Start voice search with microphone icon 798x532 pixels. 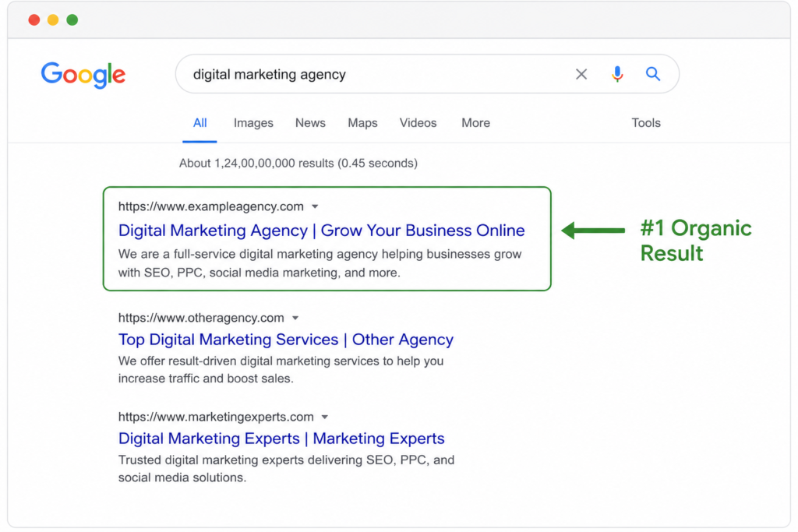coord(617,74)
